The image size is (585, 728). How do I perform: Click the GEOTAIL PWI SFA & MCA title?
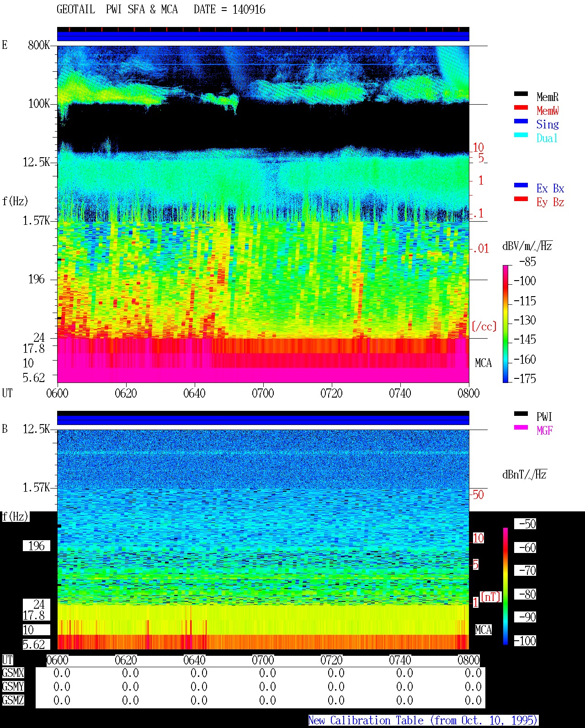click(x=117, y=10)
